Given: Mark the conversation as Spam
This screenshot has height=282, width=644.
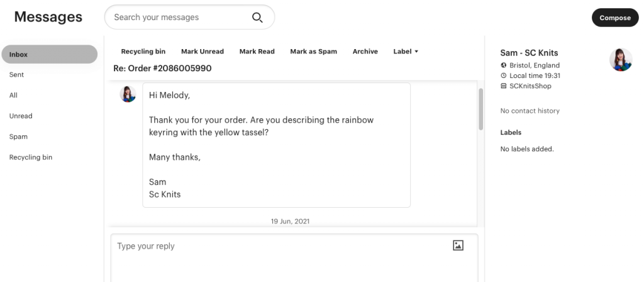Looking at the screenshot, I should pos(313,52).
